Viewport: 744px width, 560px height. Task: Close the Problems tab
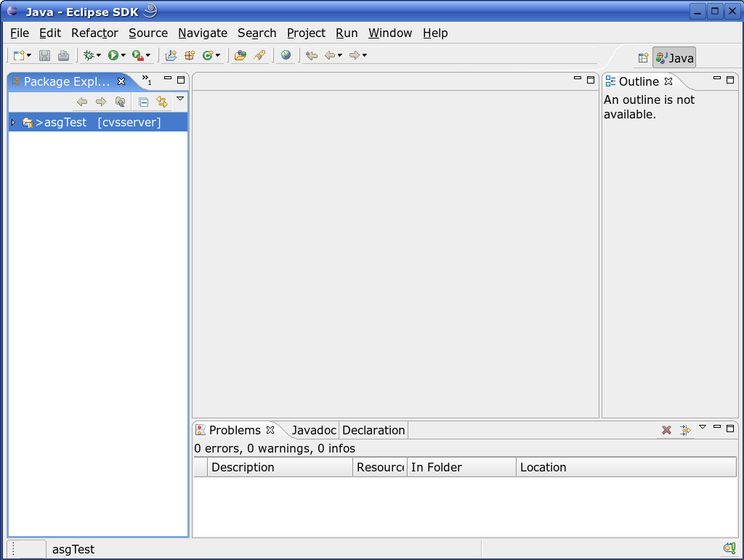coord(270,430)
